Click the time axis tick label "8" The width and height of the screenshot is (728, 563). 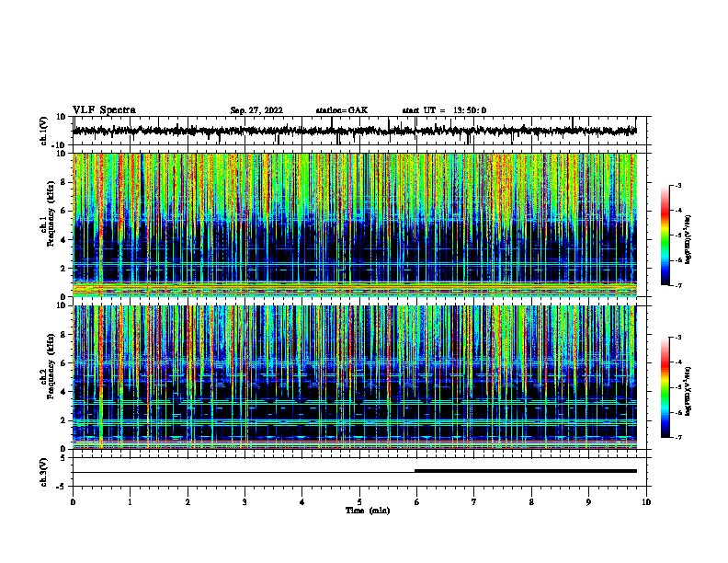tap(531, 502)
